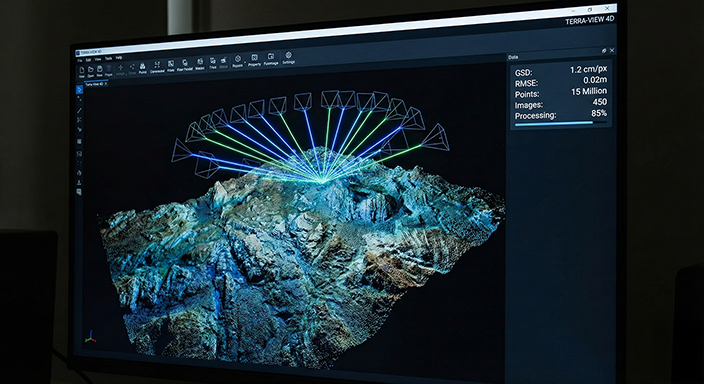Screen dimensions: 704x384
Task: Select the scissors cut tool in sidebar
Action: (x=79, y=120)
